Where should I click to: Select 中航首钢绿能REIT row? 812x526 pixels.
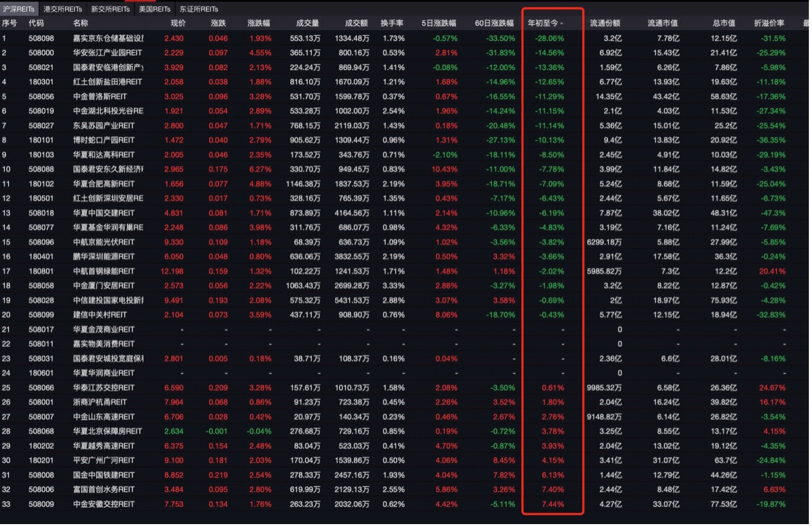(405, 272)
